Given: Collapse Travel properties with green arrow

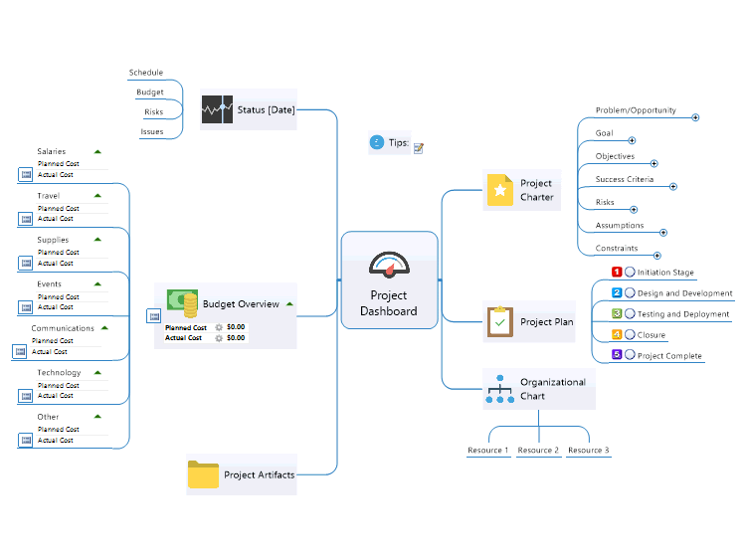Looking at the screenshot, I should (x=97, y=196).
